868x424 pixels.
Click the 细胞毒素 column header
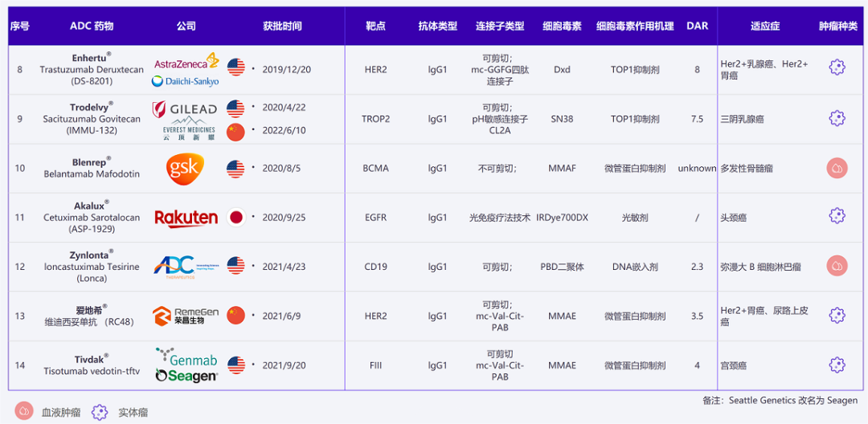pyautogui.click(x=562, y=26)
